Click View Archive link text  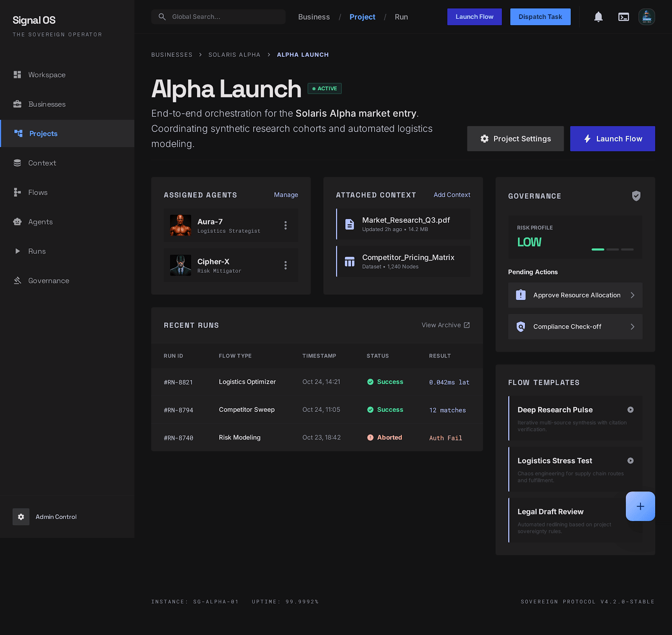tap(441, 325)
